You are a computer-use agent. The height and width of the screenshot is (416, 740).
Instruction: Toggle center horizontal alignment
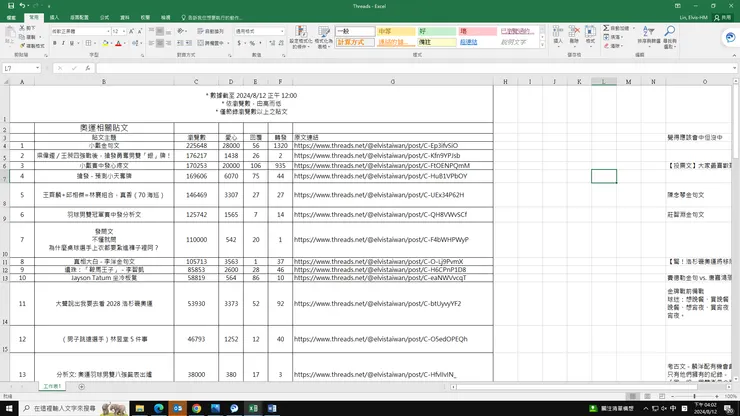(160, 43)
